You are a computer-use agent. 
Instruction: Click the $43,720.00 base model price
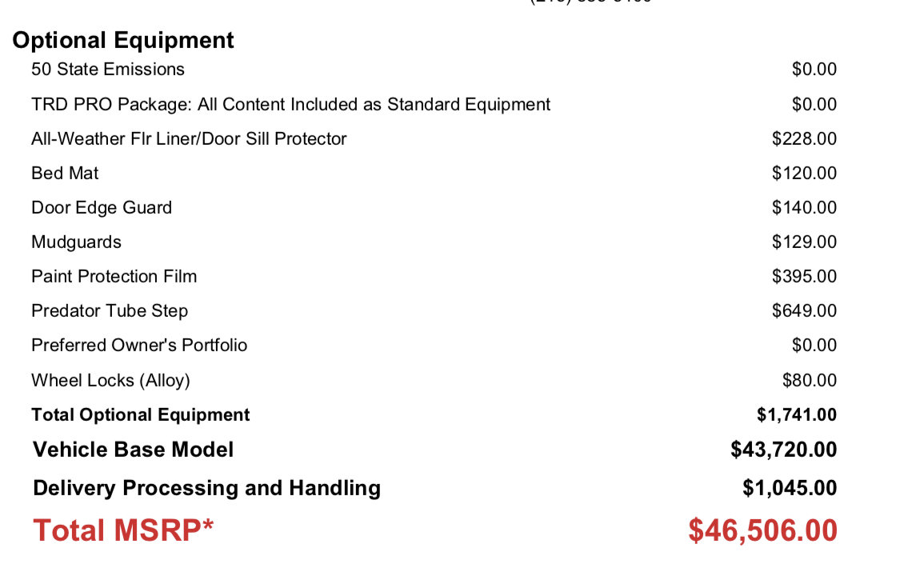coord(783,450)
